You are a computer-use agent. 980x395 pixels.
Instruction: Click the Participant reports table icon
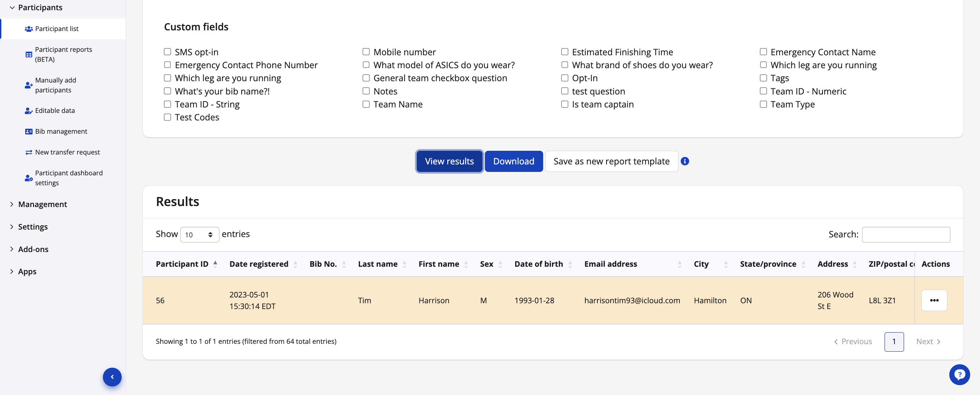[x=29, y=55]
